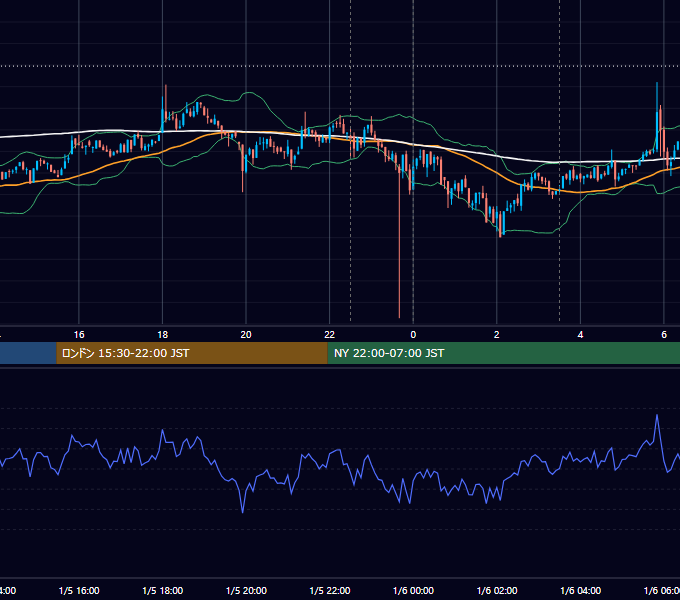This screenshot has width=680, height=600.
Task: Click the 1/6 02:00 time axis label
Action: pyautogui.click(x=497, y=590)
